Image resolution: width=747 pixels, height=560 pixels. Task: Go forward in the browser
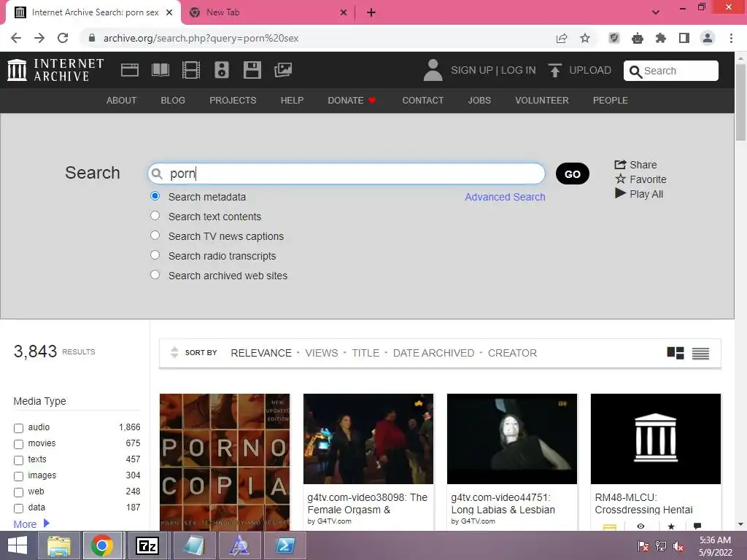(x=39, y=38)
